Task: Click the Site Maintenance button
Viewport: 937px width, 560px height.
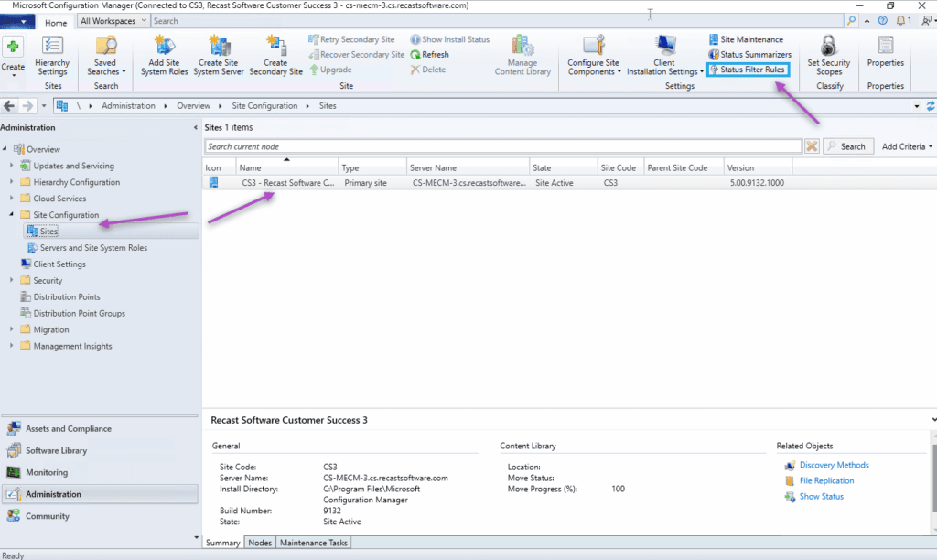Action: (745, 39)
